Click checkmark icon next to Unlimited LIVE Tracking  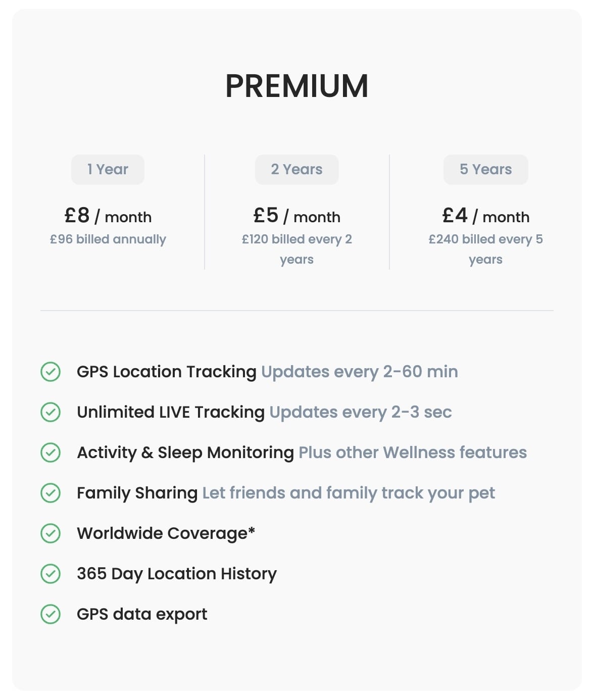[x=51, y=412]
